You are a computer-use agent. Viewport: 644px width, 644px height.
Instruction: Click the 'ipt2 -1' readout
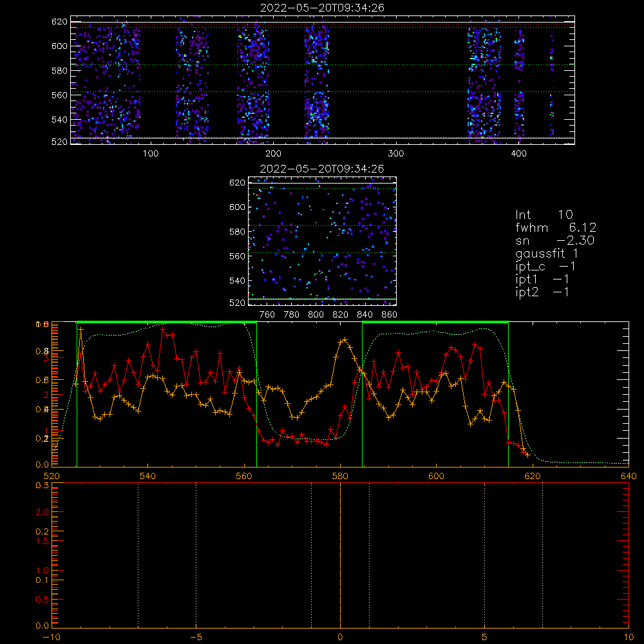pyautogui.click(x=542, y=292)
